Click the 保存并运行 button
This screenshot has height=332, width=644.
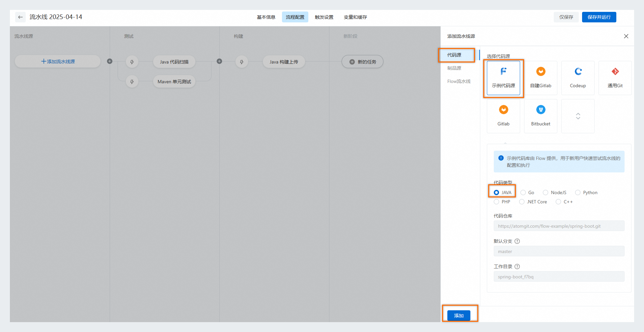coord(599,17)
